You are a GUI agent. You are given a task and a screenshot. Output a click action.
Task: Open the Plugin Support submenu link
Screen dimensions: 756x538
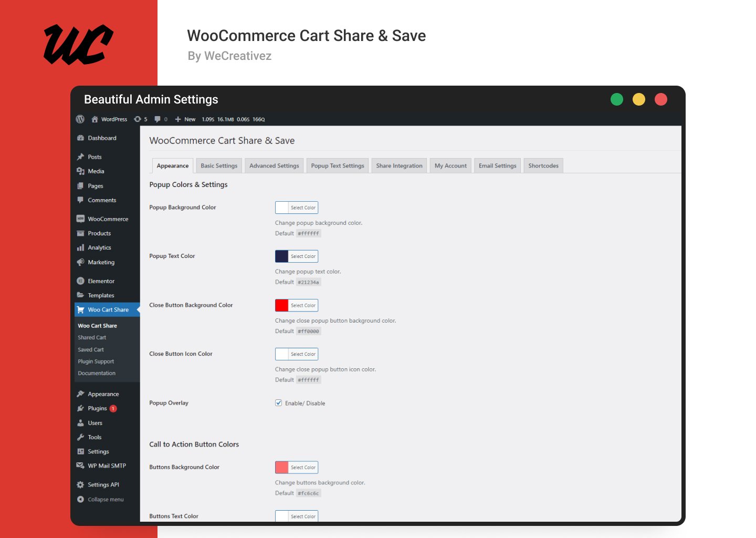click(96, 361)
